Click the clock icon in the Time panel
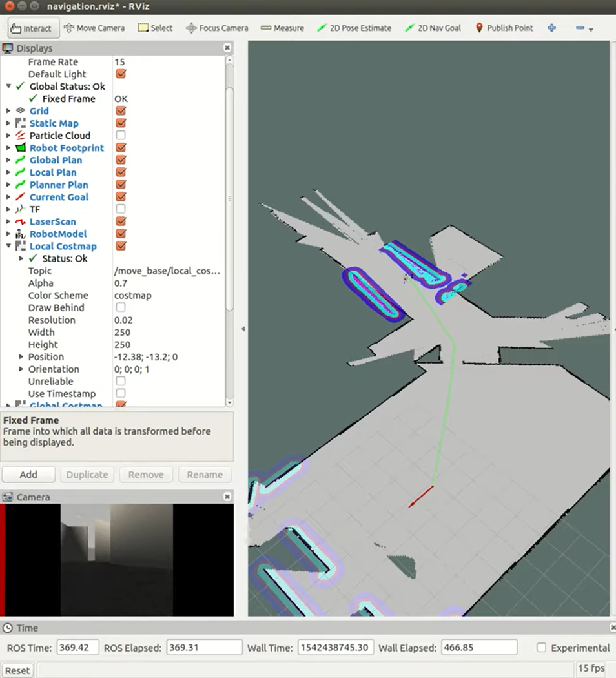The image size is (616, 678). (7, 627)
